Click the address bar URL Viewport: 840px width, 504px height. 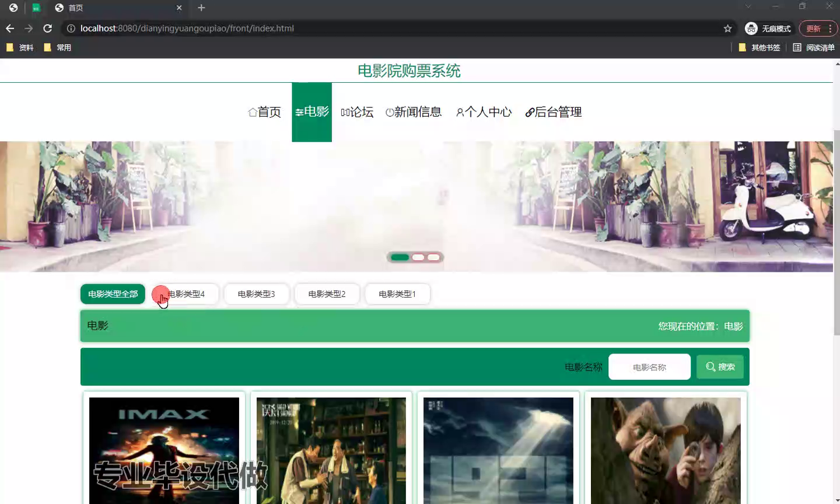point(187,28)
